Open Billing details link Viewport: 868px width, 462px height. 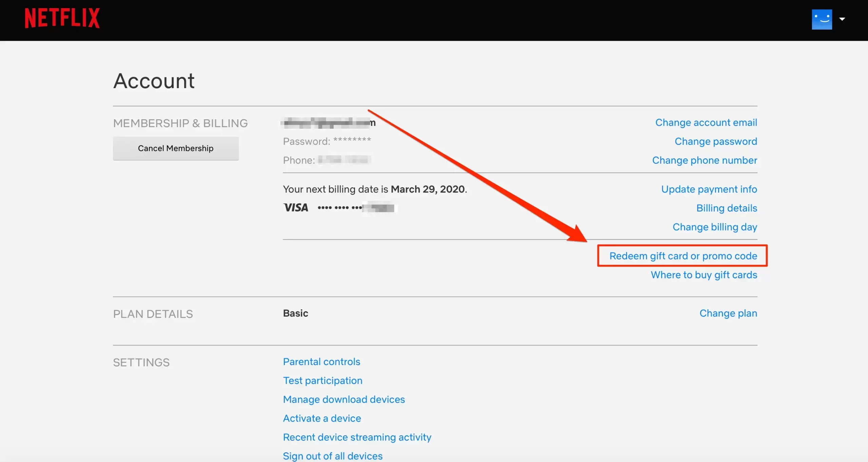pyautogui.click(x=726, y=208)
